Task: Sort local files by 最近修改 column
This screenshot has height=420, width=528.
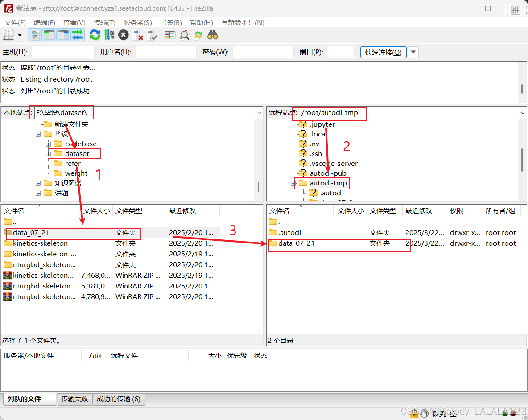Action: pos(193,211)
